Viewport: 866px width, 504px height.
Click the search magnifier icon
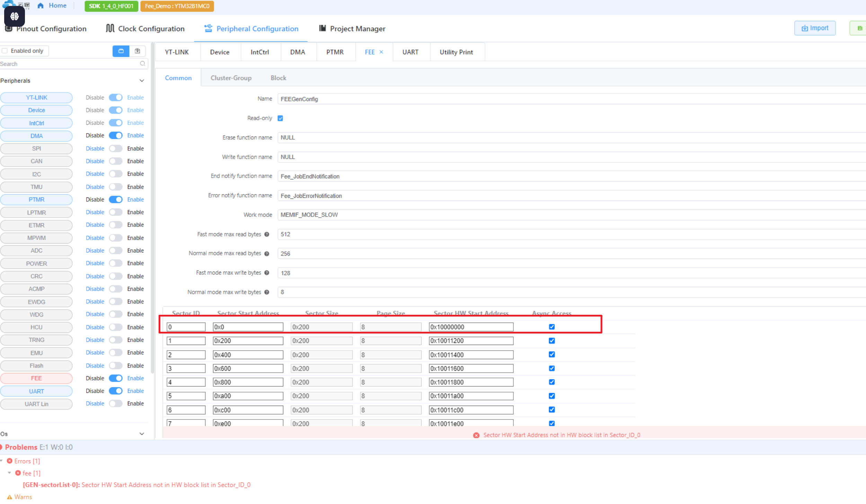coord(142,63)
